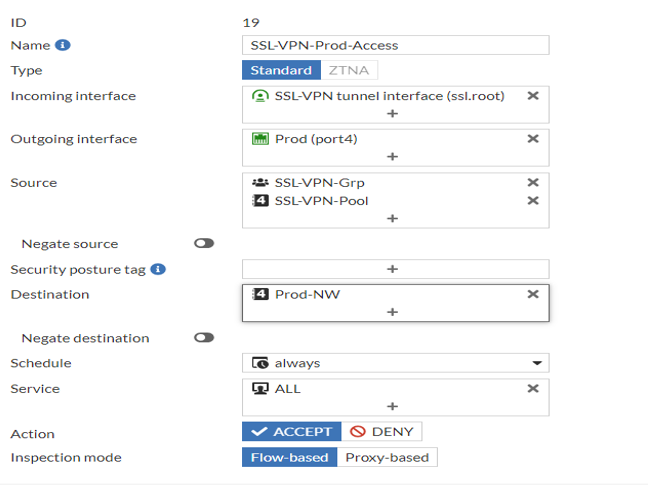Remove Prod (port4) from Outgoing interface
Viewport: 651px width, 490px height.
pos(533,139)
